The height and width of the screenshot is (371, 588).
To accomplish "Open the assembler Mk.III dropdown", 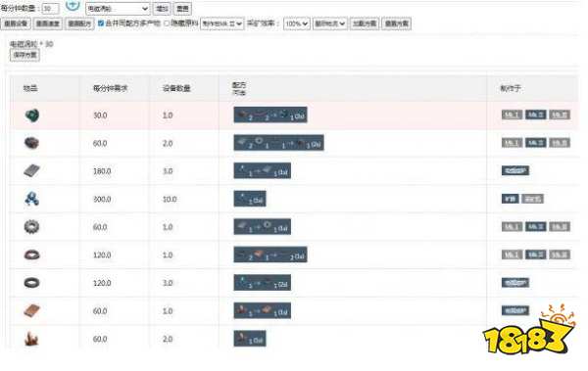I will coord(222,23).
